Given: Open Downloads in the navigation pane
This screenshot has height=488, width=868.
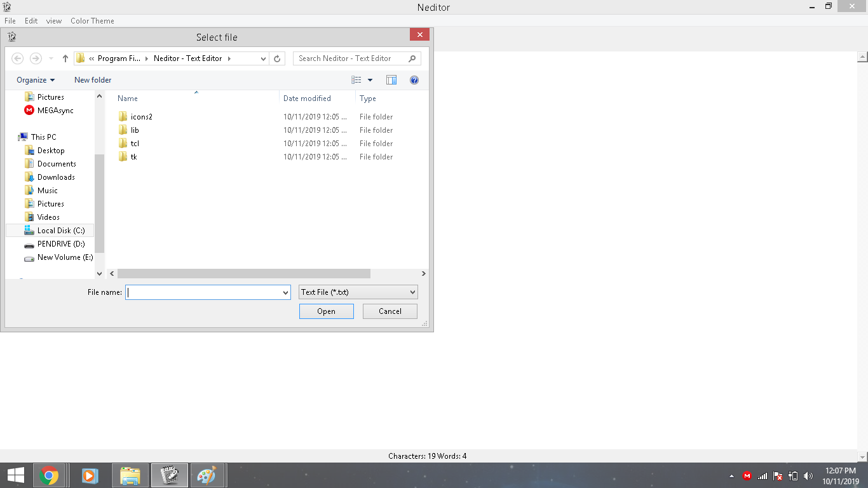Looking at the screenshot, I should point(50,177).
